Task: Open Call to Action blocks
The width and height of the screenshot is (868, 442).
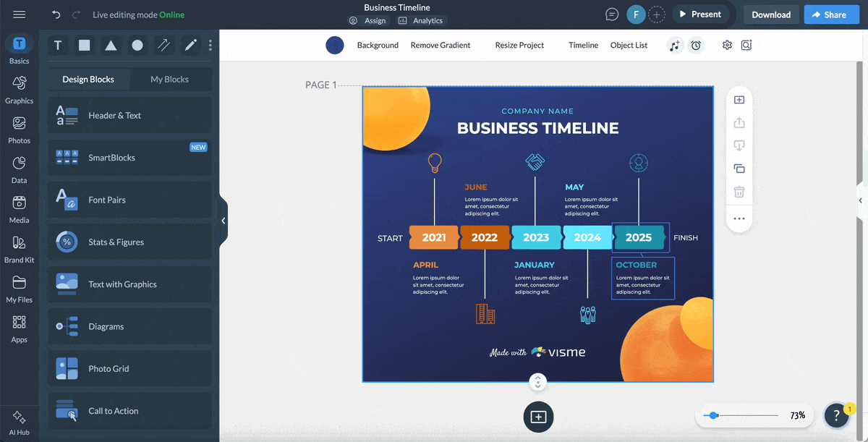Action: 129,411
